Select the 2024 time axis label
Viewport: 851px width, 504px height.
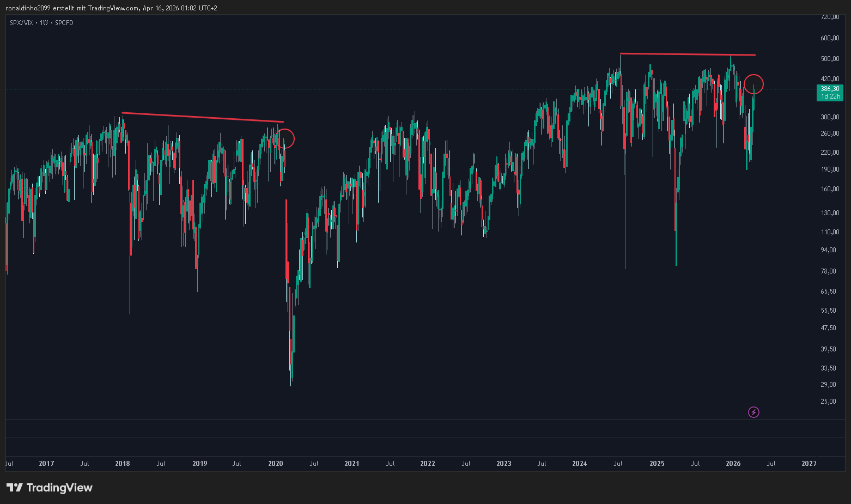tap(580, 464)
